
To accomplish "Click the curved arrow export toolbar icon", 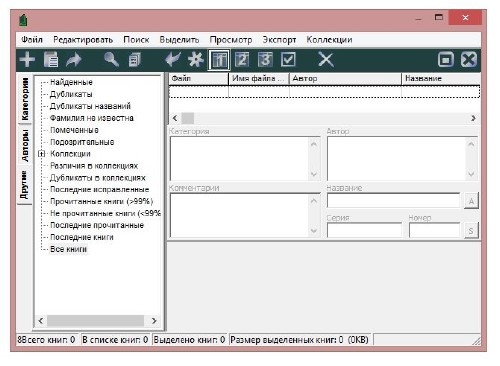I will [74, 60].
